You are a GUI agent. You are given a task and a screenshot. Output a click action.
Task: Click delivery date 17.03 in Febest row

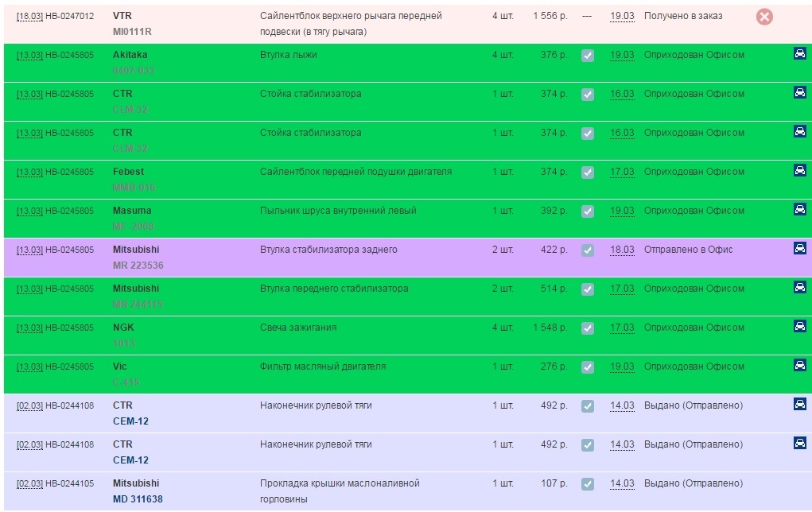pyautogui.click(x=622, y=172)
